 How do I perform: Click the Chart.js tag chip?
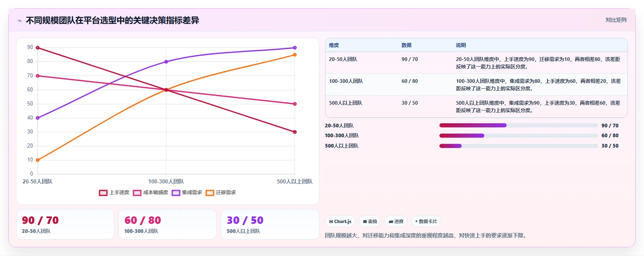tap(340, 221)
